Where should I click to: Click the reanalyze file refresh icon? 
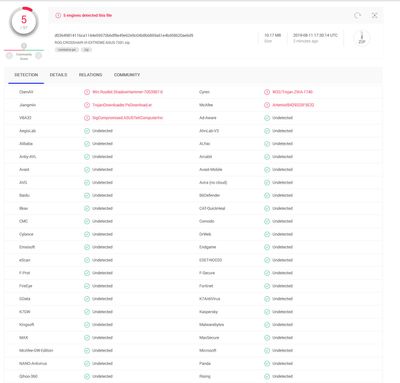357,15
